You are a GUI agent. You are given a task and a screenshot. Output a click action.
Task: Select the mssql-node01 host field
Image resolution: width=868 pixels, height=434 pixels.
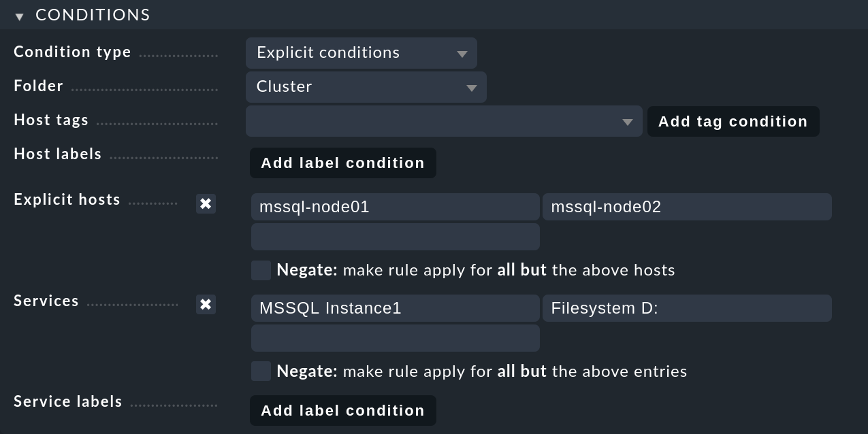coord(395,206)
